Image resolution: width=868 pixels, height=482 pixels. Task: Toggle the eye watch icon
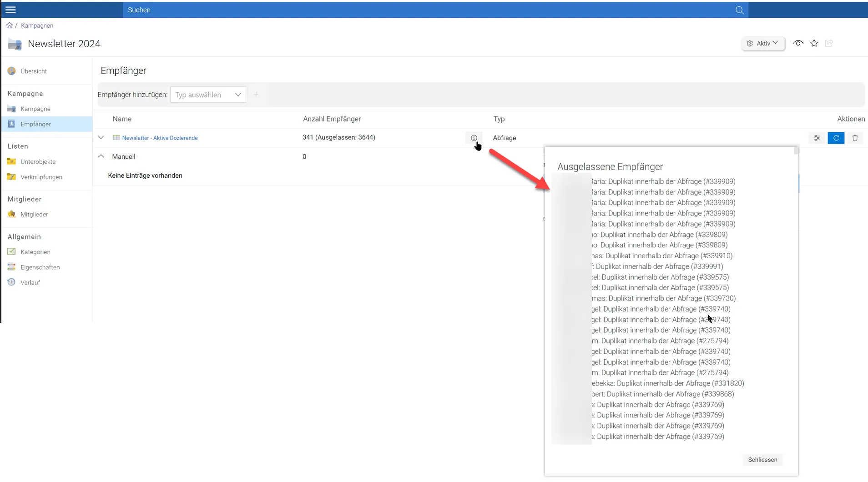tap(798, 43)
